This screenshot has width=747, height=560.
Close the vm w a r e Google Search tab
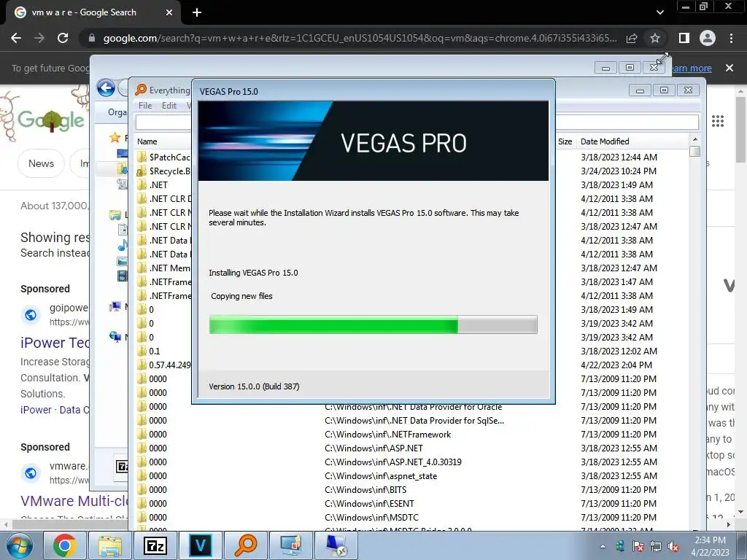pos(169,13)
